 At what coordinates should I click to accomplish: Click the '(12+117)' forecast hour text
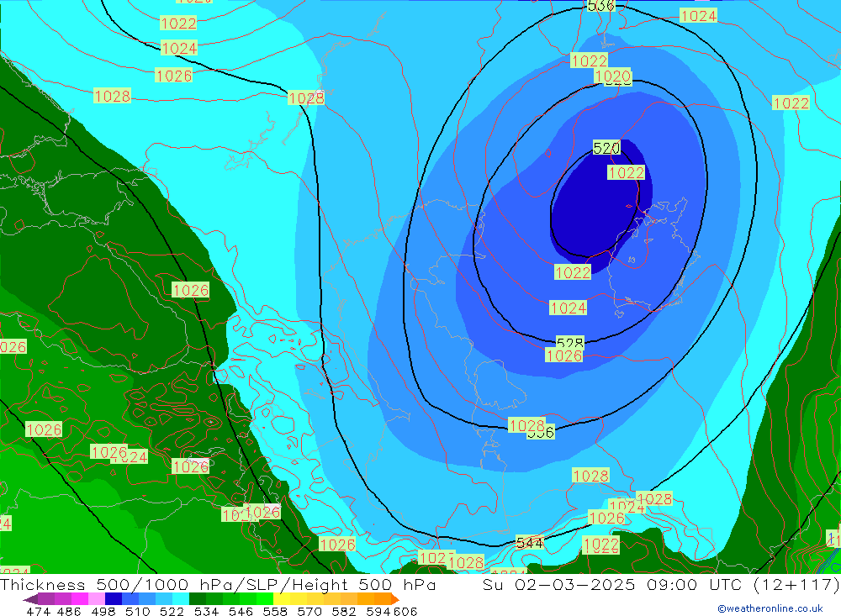[796, 584]
